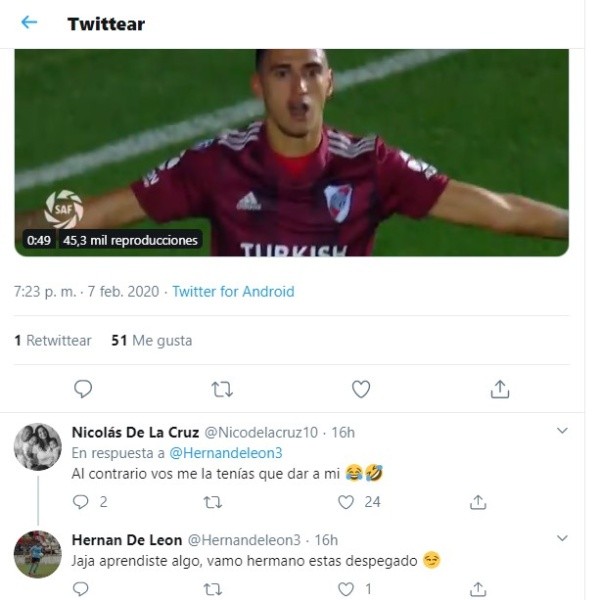Image resolution: width=600 pixels, height=600 pixels.
Task: Retweet Hernan De Leon's reply
Action: click(213, 589)
